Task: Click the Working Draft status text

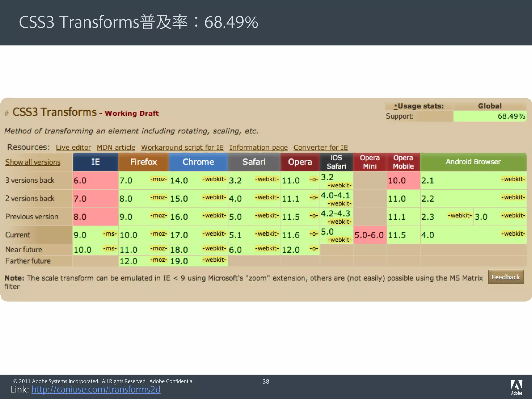Action: 132,114
